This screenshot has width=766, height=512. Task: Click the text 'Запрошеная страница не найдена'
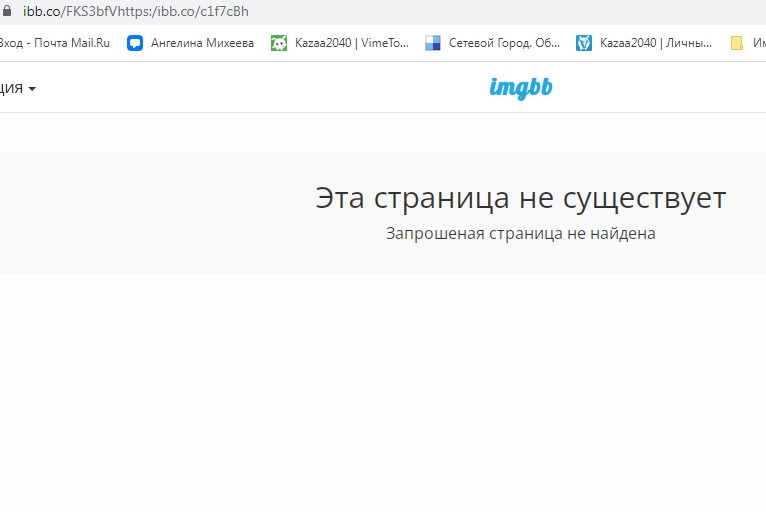tap(520, 233)
